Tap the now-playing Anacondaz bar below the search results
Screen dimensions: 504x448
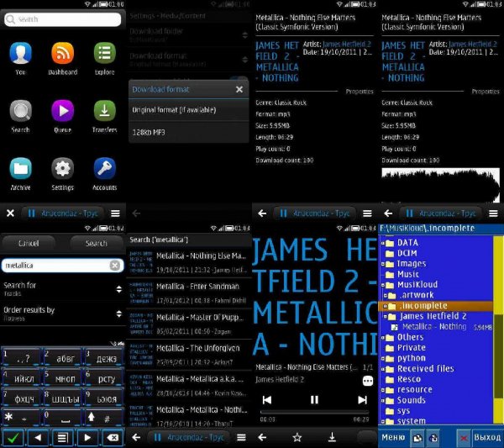[189, 437]
